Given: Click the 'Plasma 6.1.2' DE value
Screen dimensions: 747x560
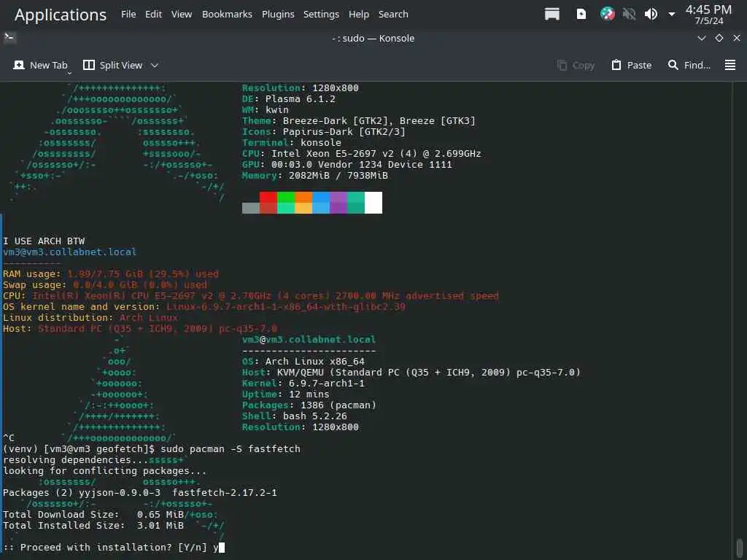Looking at the screenshot, I should click(x=300, y=99).
